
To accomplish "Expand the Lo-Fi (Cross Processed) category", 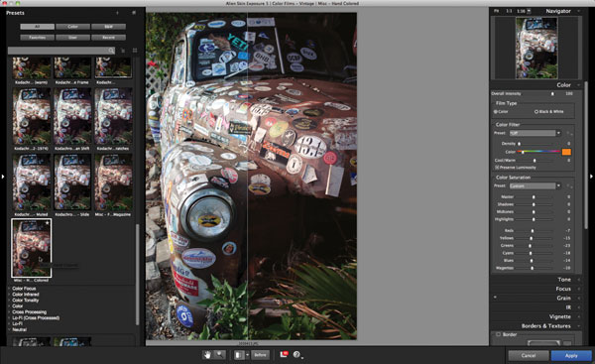I will [x=36, y=317].
